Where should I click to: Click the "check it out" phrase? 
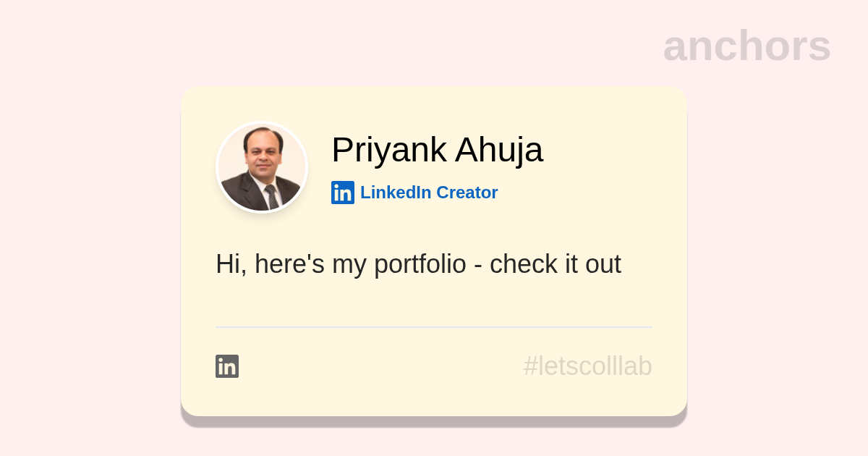pyautogui.click(x=555, y=264)
